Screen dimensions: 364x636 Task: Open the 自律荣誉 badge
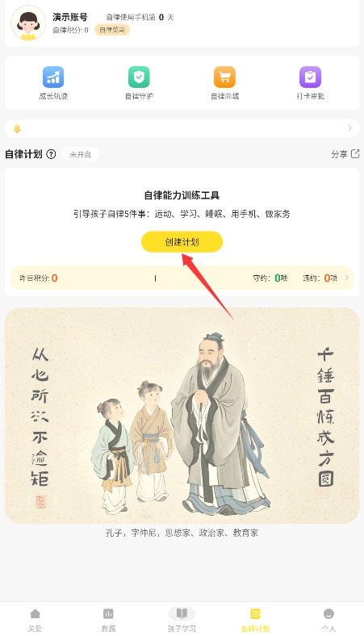coord(112,30)
